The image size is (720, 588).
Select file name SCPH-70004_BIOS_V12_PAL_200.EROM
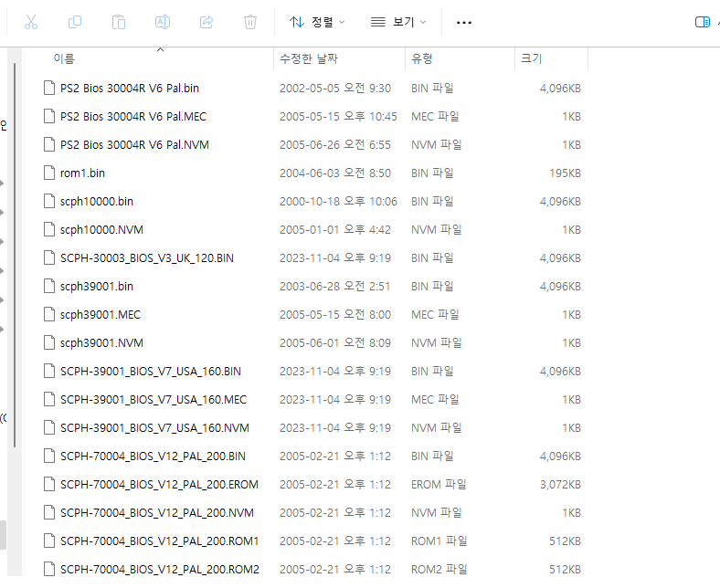tap(159, 484)
